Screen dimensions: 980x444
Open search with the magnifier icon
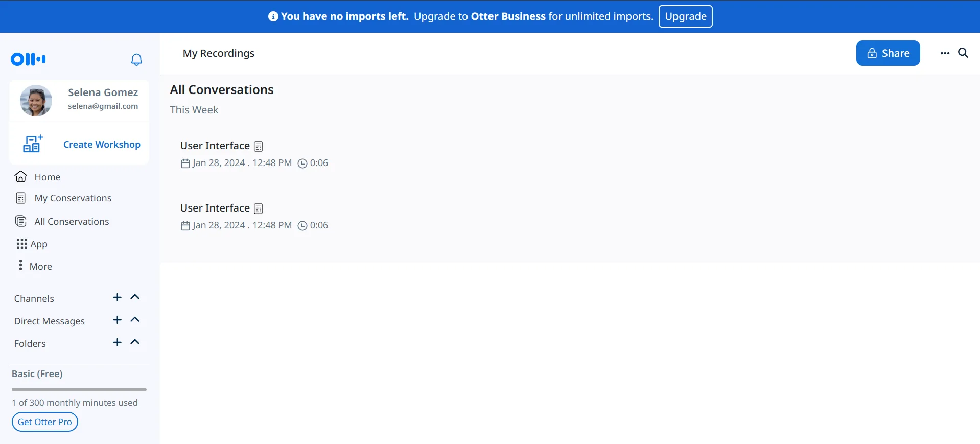pos(963,53)
